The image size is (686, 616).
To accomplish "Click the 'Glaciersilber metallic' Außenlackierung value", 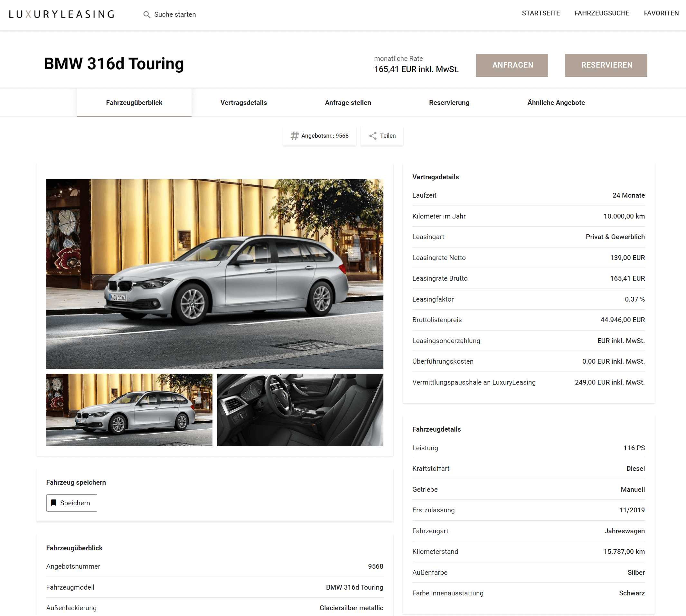I will pos(351,608).
